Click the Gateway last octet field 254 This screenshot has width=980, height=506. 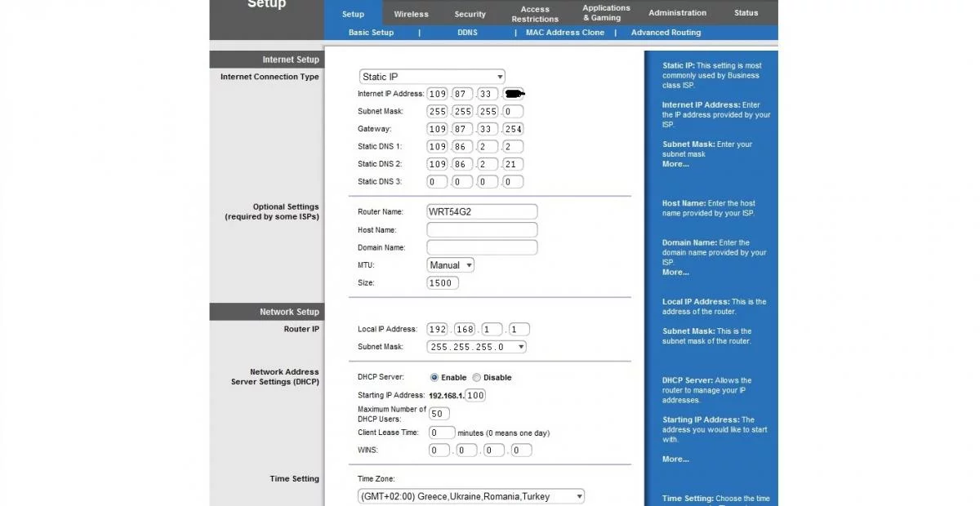point(513,129)
